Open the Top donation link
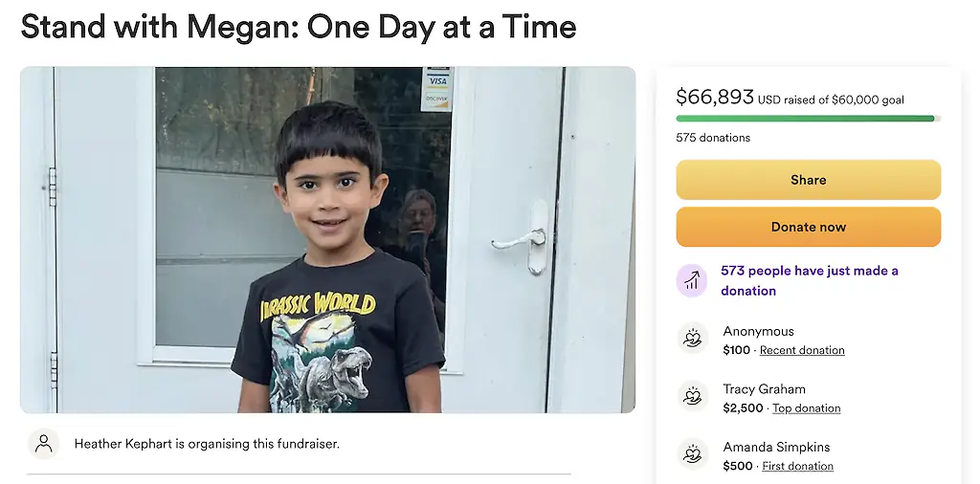The width and height of the screenshot is (980, 484). point(806,408)
